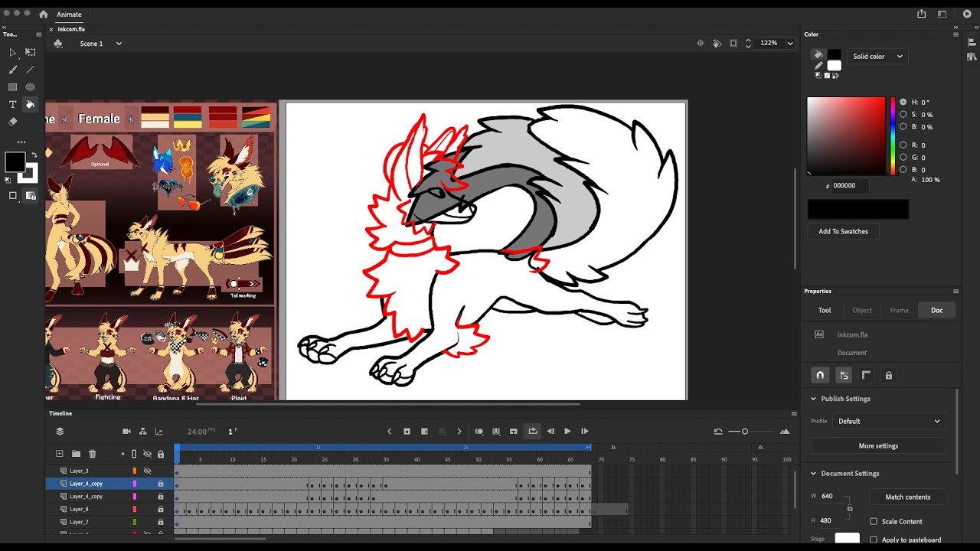This screenshot has height=551, width=980.
Task: Toggle visibility for all layers
Action: (148, 454)
